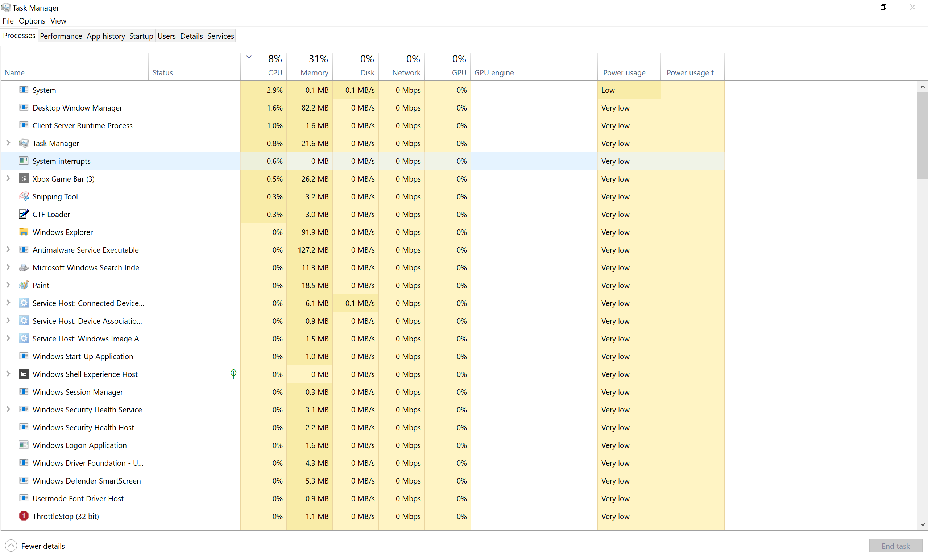Click the Paint palette icon
The height and width of the screenshot is (560, 928).
(24, 285)
